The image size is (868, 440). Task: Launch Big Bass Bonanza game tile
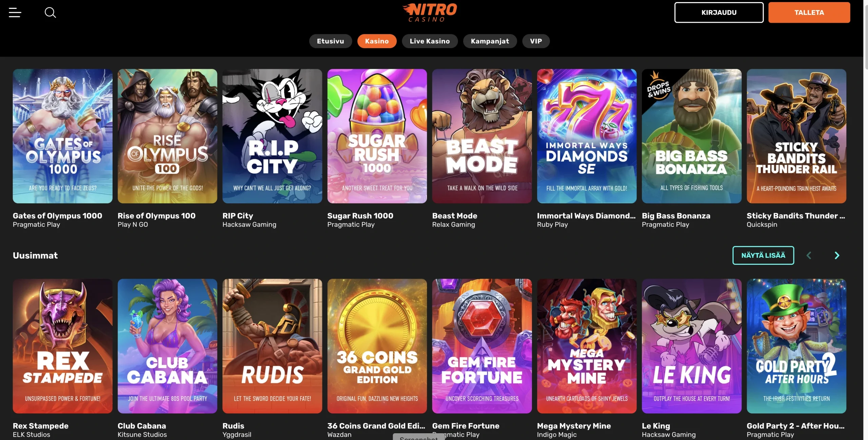pos(692,136)
